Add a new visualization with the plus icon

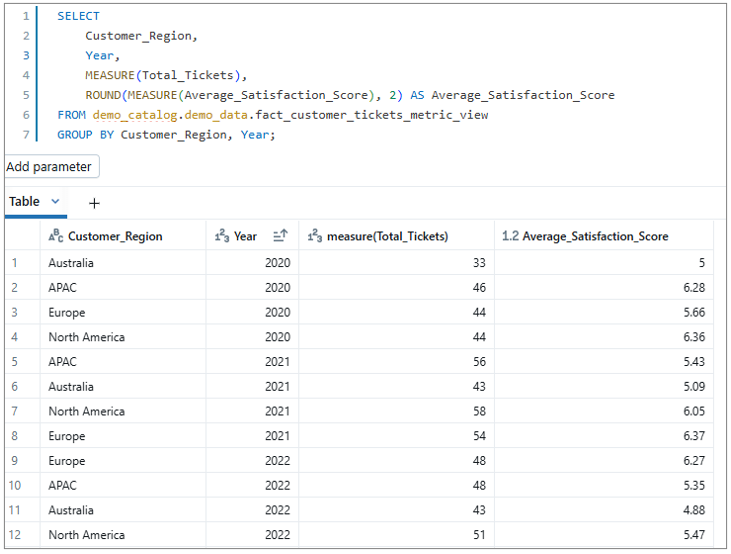tap(94, 203)
